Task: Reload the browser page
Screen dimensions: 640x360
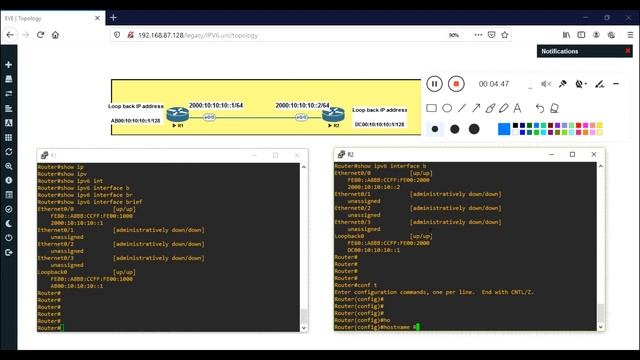Action: click(x=40, y=35)
